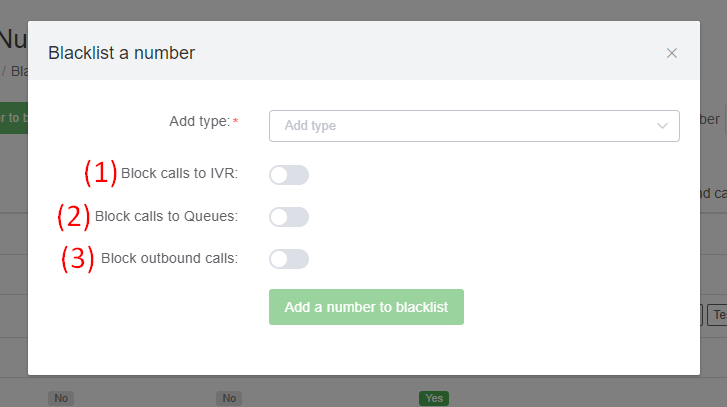Click the Add type field label

(200, 121)
